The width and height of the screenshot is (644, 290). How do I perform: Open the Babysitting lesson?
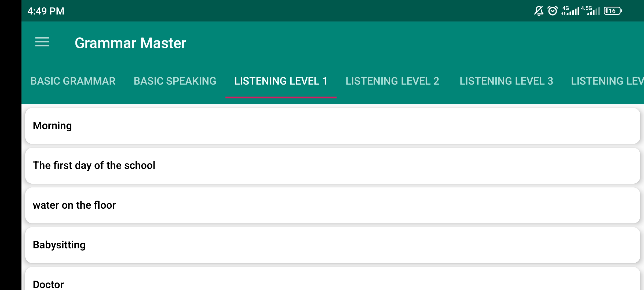[333, 245]
